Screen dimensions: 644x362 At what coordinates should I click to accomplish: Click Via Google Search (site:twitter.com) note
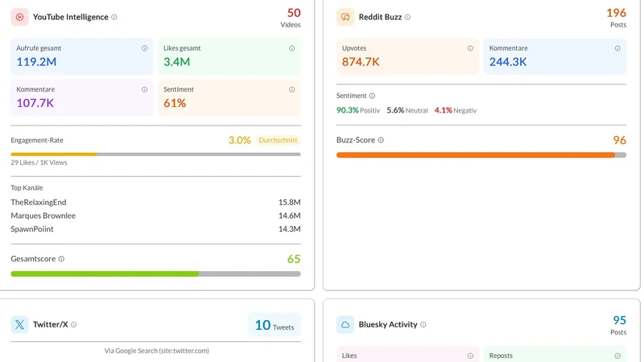pyautogui.click(x=156, y=351)
